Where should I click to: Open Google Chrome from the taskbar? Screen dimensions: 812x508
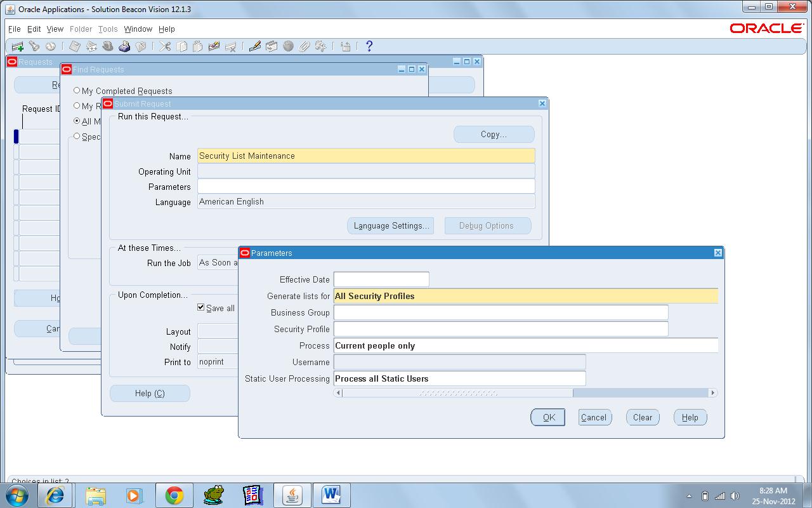174,495
